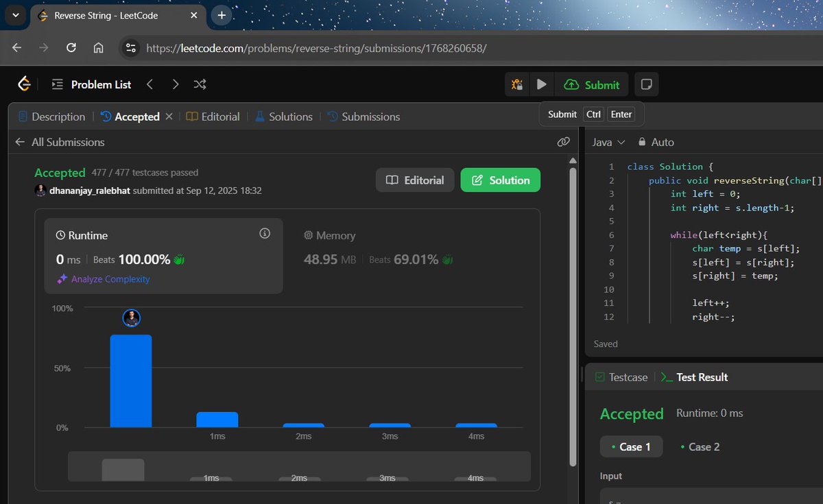Reload the current page

[x=71, y=48]
